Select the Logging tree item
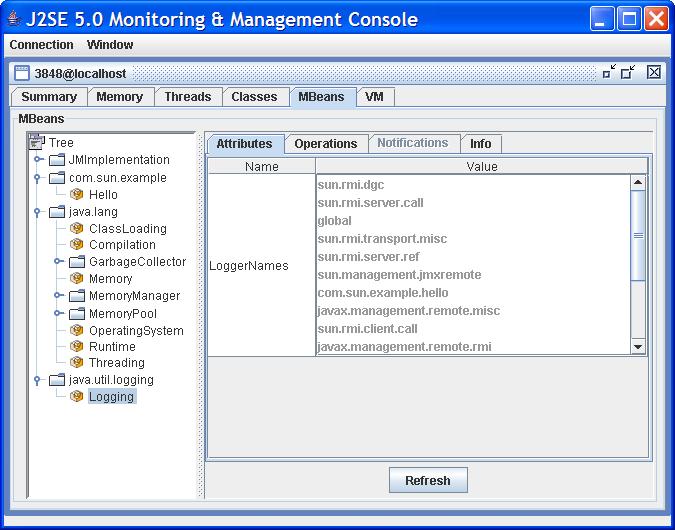The width and height of the screenshot is (675, 530). [111, 397]
